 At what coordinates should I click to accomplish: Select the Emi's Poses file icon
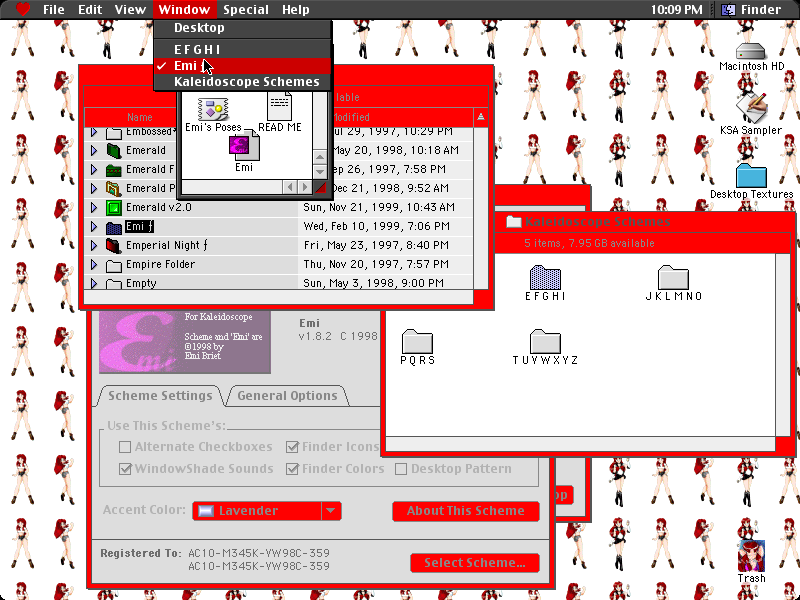[213, 109]
